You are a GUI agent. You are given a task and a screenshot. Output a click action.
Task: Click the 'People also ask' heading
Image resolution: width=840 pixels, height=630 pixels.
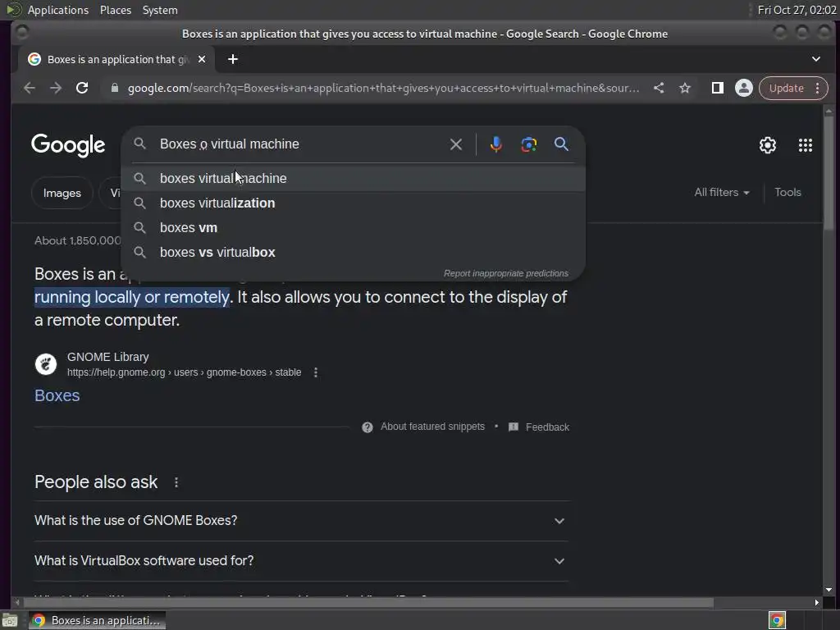pyautogui.click(x=96, y=482)
